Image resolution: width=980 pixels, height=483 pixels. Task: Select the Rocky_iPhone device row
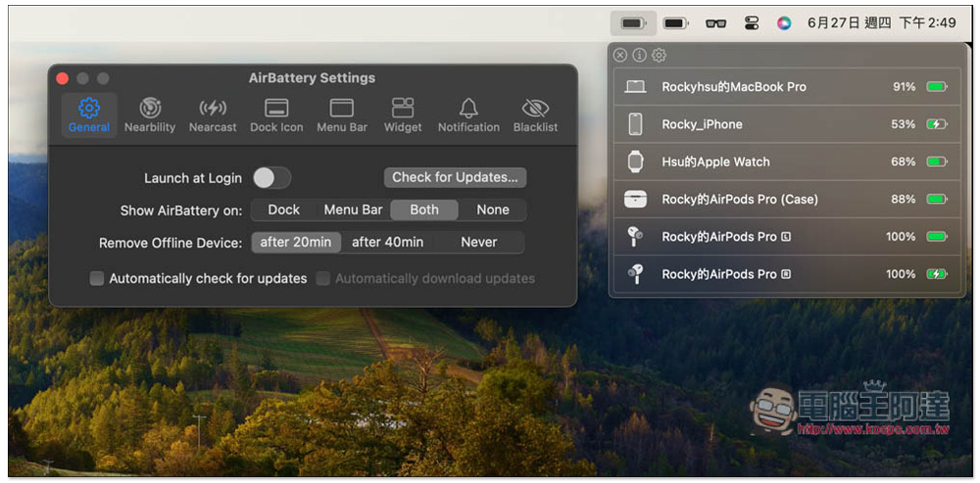click(786, 124)
